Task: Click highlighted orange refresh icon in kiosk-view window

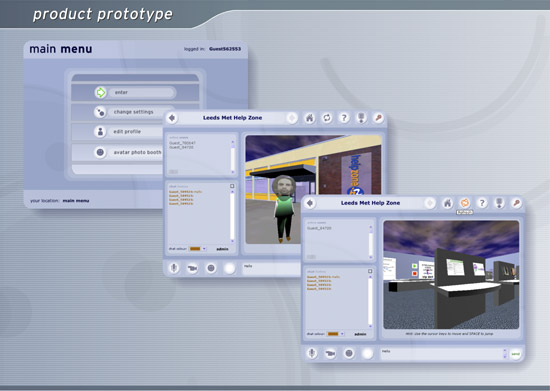Action: [x=465, y=203]
